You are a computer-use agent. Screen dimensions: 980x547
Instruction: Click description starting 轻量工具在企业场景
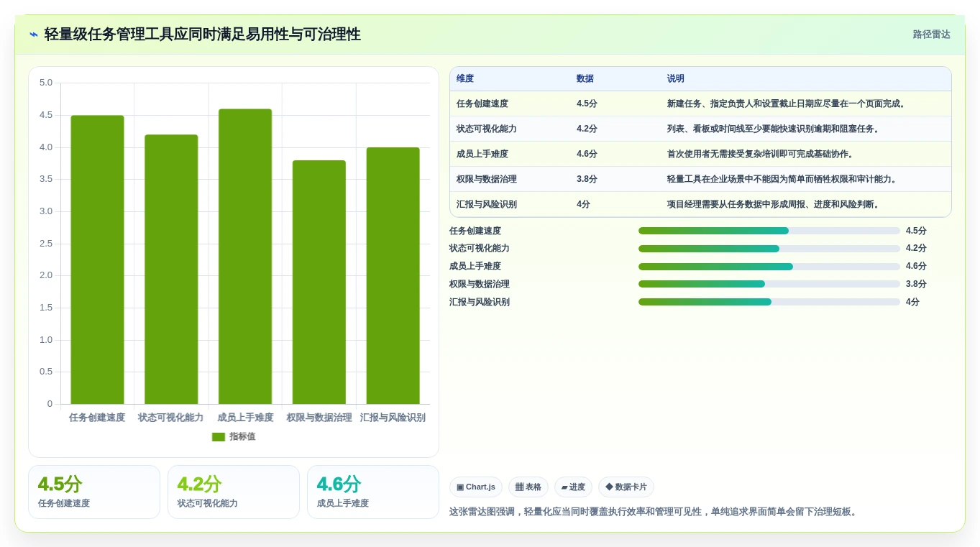tap(783, 179)
